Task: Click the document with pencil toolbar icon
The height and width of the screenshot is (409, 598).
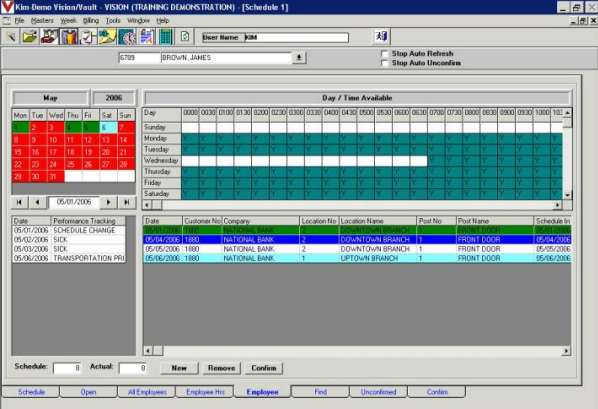Action: (146, 37)
